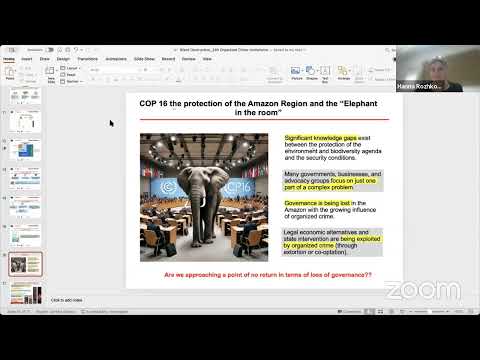The height and width of the screenshot is (360, 480).
Task: Open the Comments pane from status bar
Action: click(349, 312)
